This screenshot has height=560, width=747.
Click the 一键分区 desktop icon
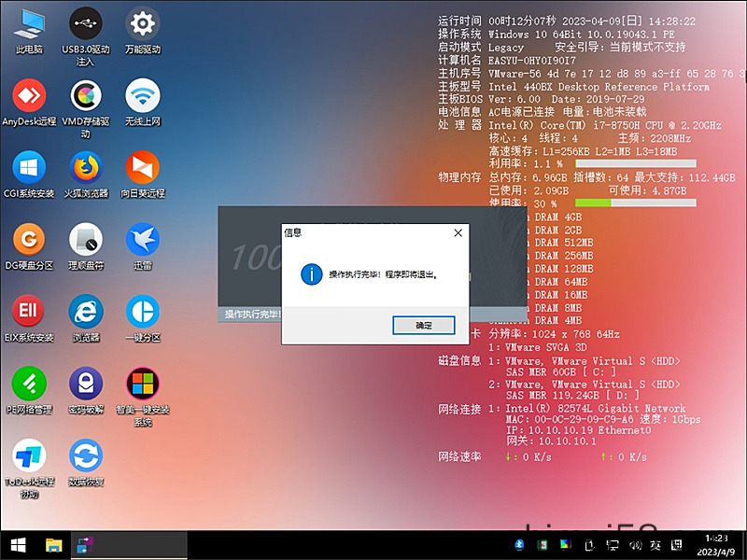(x=143, y=319)
